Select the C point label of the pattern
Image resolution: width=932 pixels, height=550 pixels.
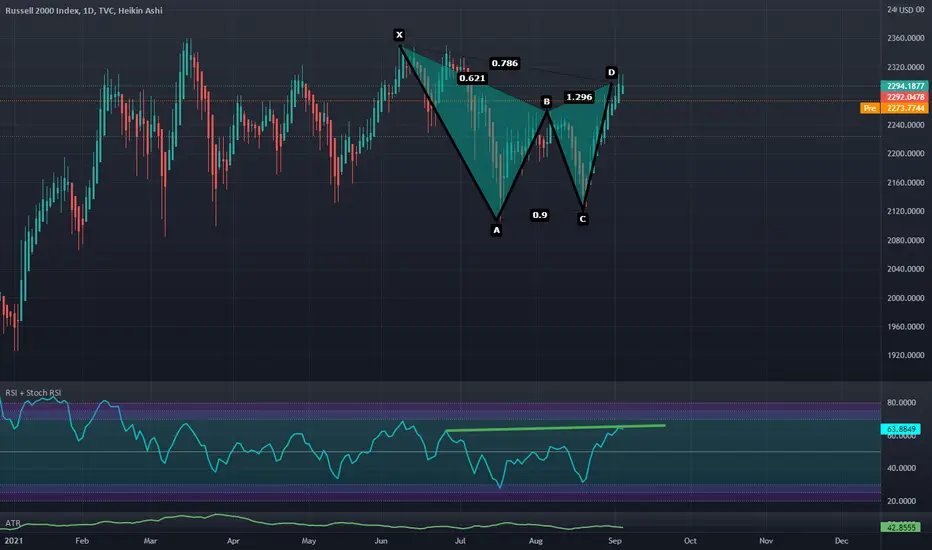[x=582, y=219]
